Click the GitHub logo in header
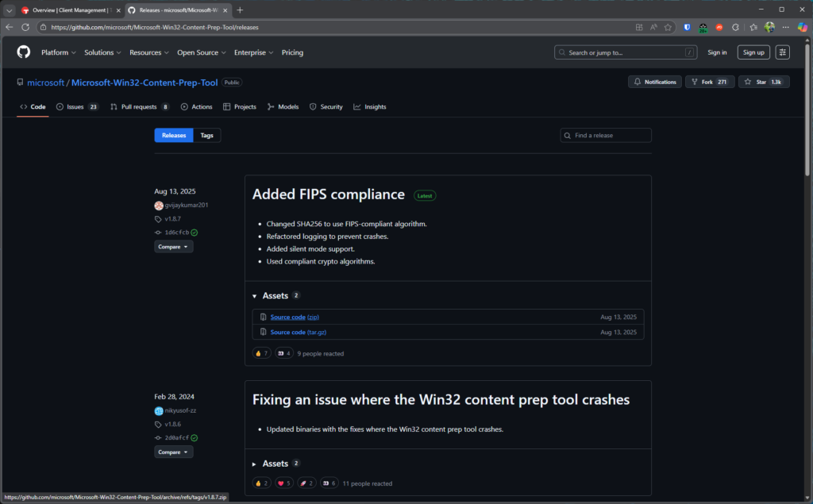 (x=24, y=52)
